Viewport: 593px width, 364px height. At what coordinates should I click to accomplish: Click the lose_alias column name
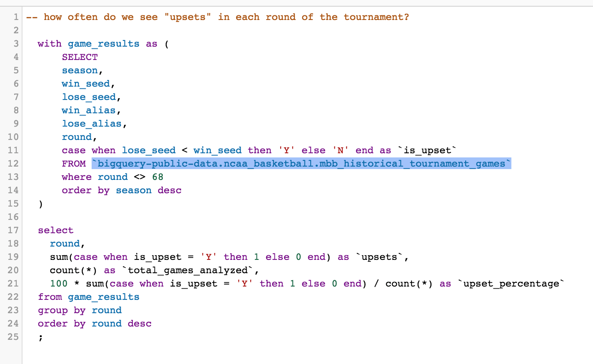point(92,124)
